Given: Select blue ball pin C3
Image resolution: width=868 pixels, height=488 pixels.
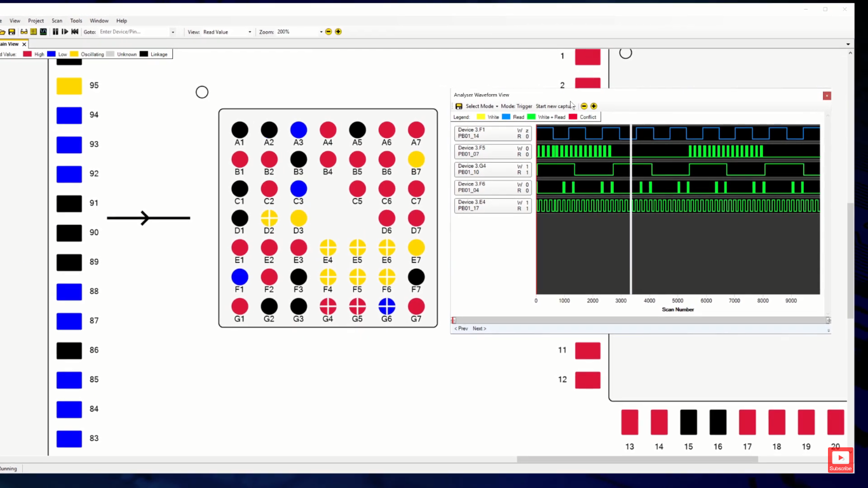Looking at the screenshot, I should coord(299,189).
